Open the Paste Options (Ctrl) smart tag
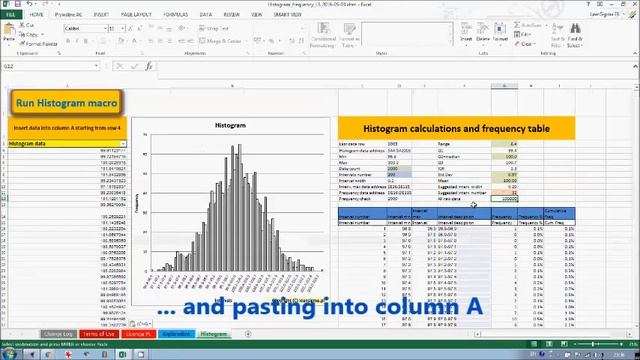This screenshot has width=640, height=360. (140, 324)
